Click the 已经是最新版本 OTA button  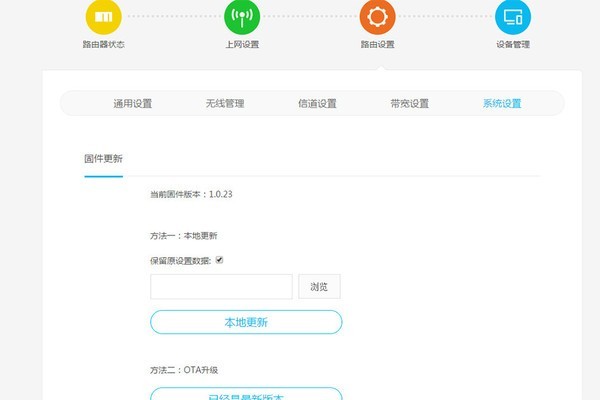coord(246,395)
